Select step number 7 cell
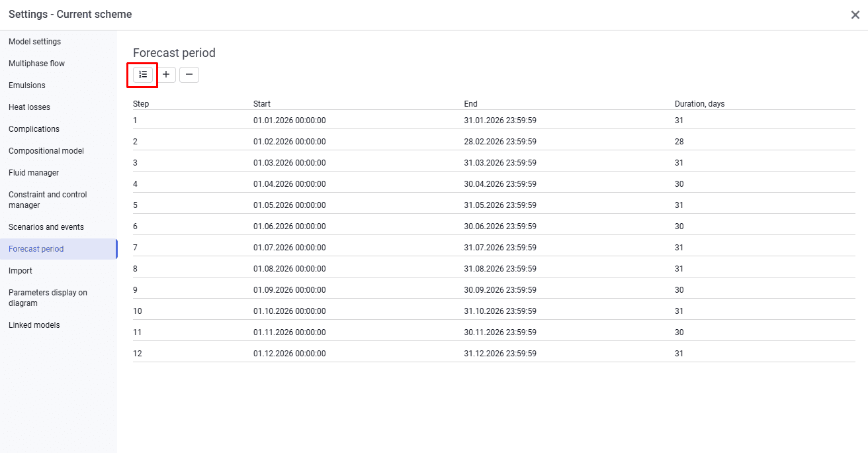This screenshot has width=868, height=453. click(x=136, y=248)
